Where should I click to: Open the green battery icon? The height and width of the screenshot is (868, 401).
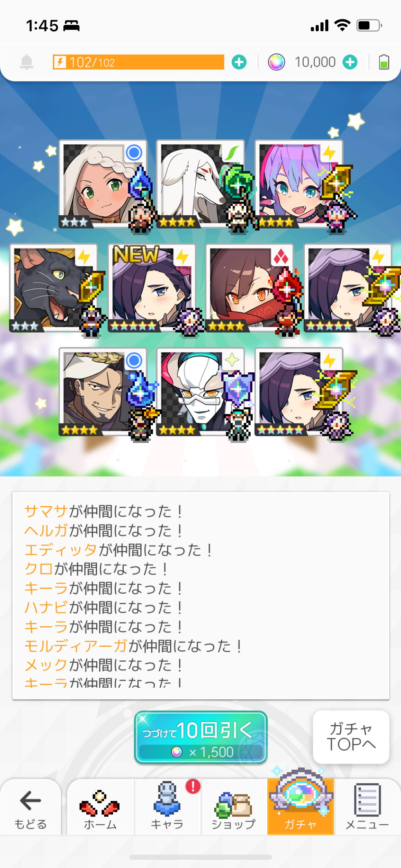[384, 62]
